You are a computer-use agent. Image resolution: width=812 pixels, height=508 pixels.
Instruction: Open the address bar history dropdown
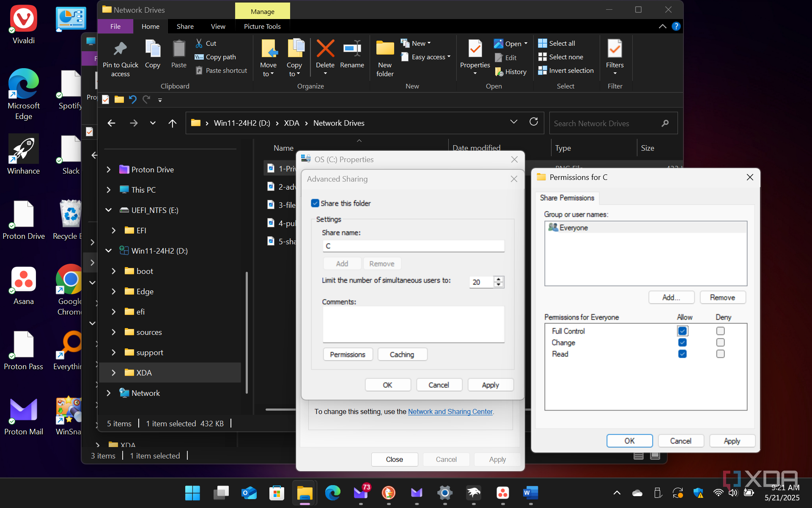coord(513,122)
